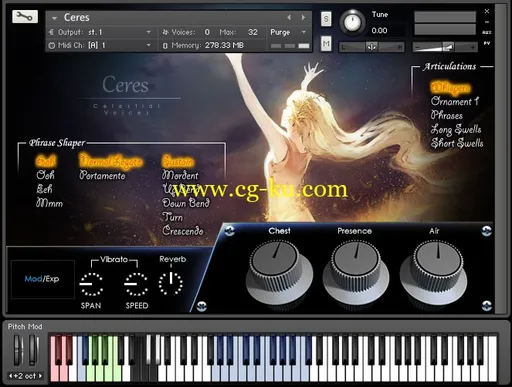
Task: Open instrument edit mode with wrench icon
Action: [x=25, y=16]
